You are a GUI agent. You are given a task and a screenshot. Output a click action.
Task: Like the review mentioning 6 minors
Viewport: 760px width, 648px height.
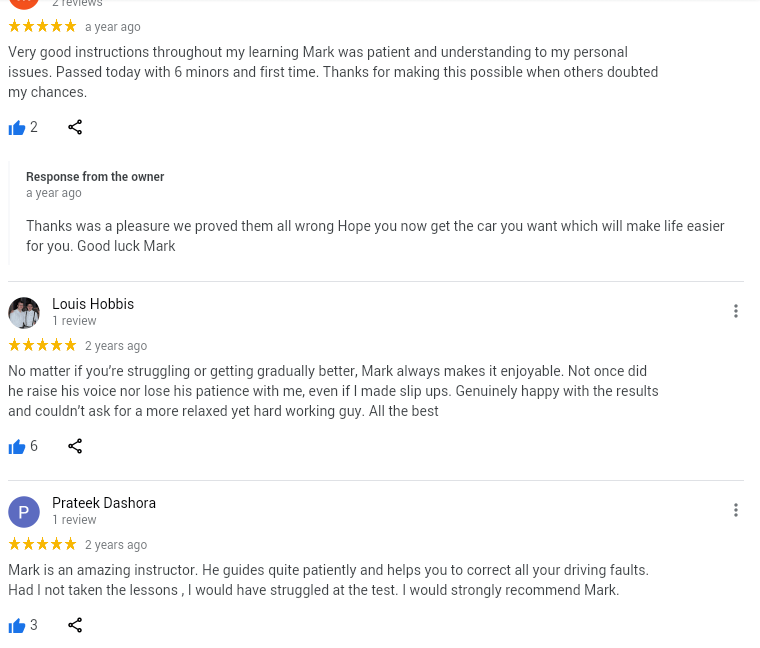pos(17,128)
